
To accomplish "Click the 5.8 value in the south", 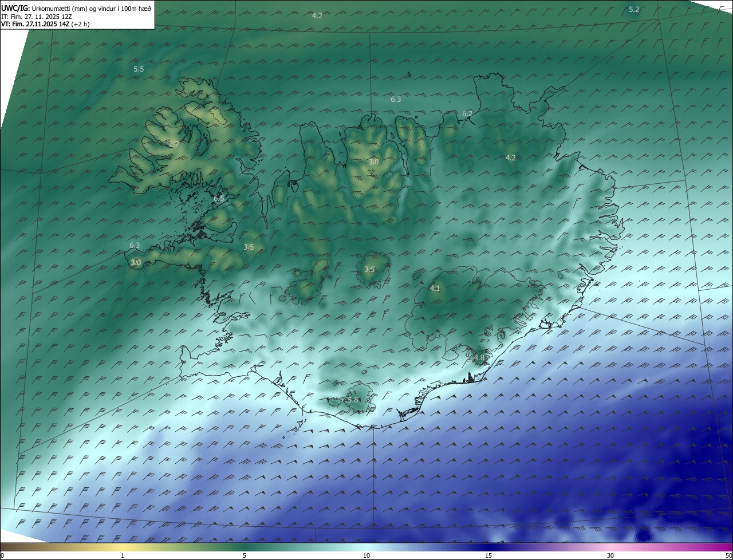I will [x=353, y=400].
